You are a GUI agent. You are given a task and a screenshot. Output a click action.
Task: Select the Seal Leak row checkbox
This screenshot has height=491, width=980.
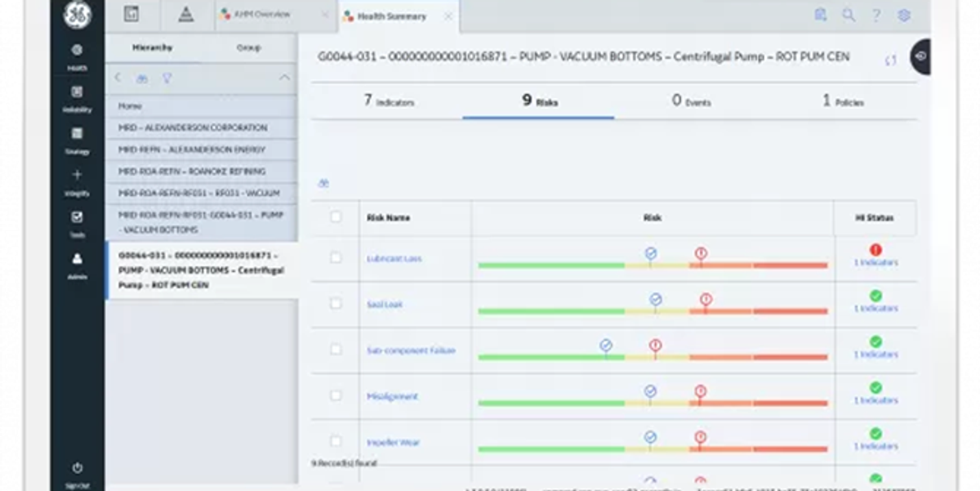coord(335,303)
